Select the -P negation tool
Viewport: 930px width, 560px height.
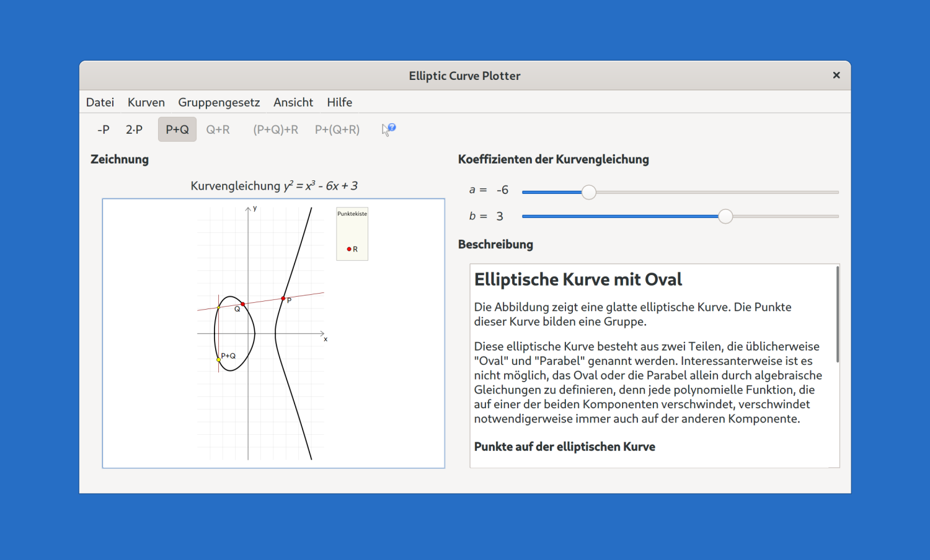coord(104,129)
